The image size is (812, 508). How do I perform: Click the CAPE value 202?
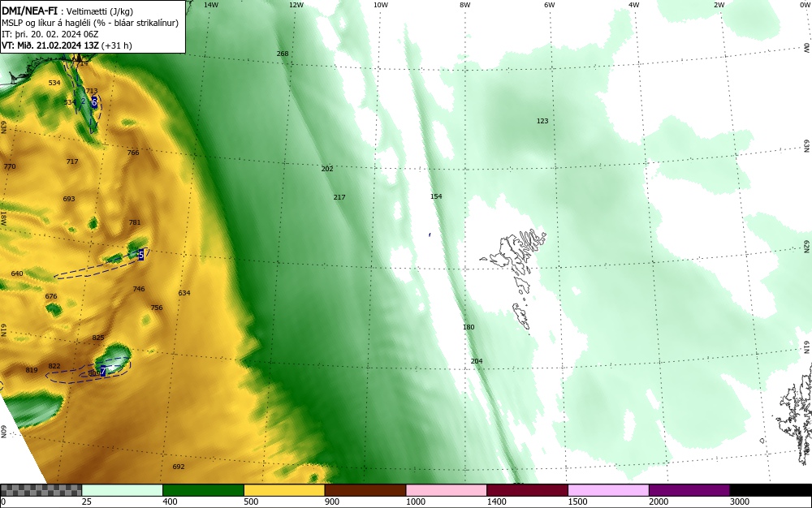327,169
